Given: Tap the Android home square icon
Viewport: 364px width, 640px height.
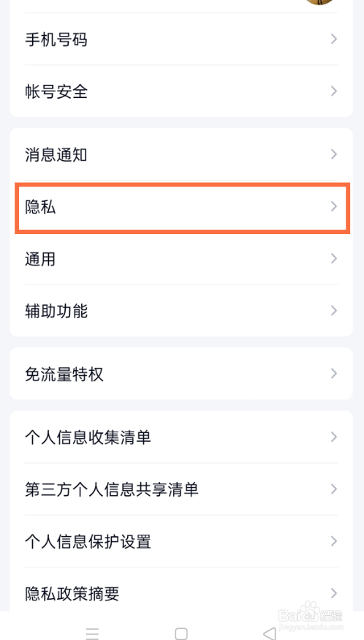Looking at the screenshot, I should coord(181,633).
